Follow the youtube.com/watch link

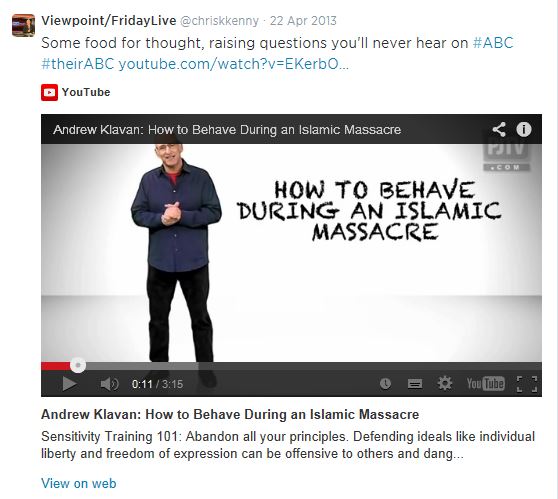[x=233, y=64]
